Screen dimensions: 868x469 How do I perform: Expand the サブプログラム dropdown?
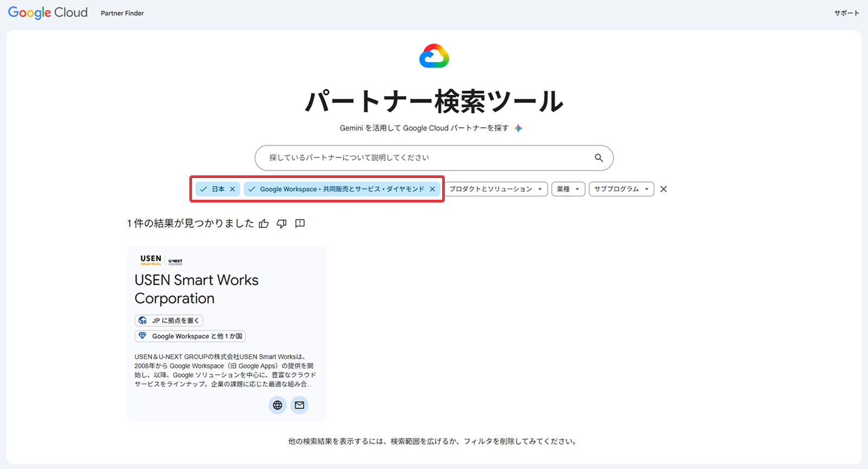[622, 189]
